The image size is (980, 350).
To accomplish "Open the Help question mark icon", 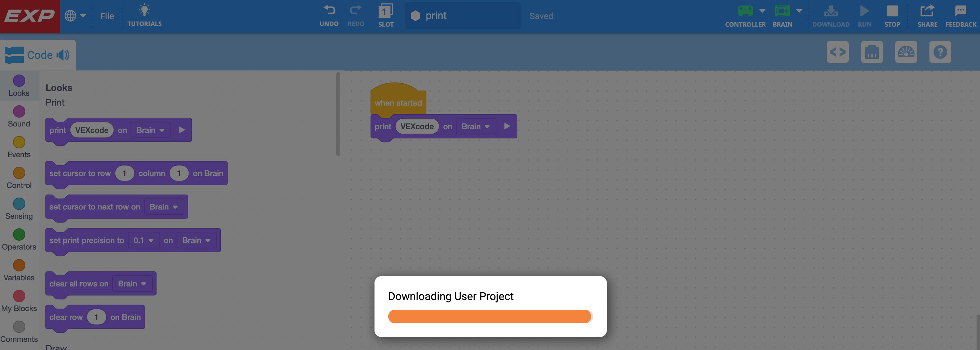I will [940, 52].
